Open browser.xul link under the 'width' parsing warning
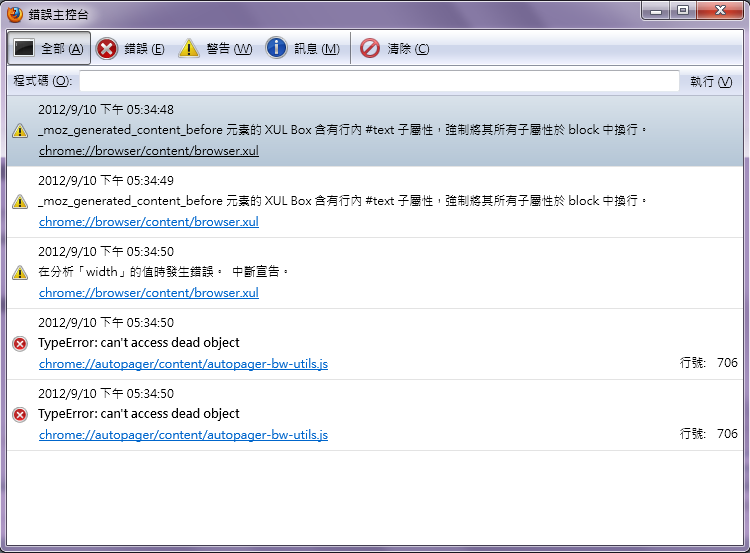 coord(148,293)
